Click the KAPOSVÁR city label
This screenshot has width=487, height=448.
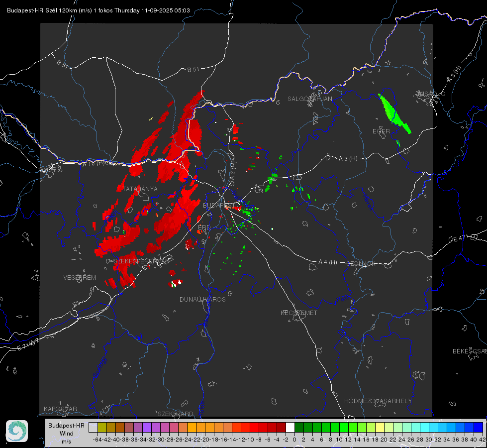point(60,409)
